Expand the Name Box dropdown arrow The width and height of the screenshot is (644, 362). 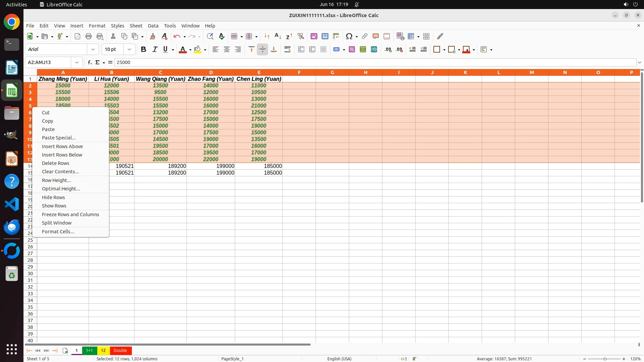point(77,62)
